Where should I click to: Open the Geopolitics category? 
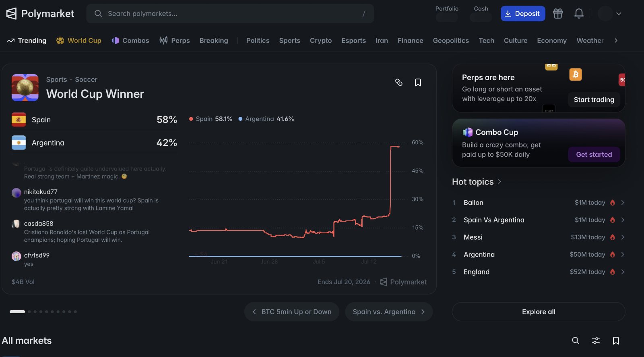pos(451,41)
